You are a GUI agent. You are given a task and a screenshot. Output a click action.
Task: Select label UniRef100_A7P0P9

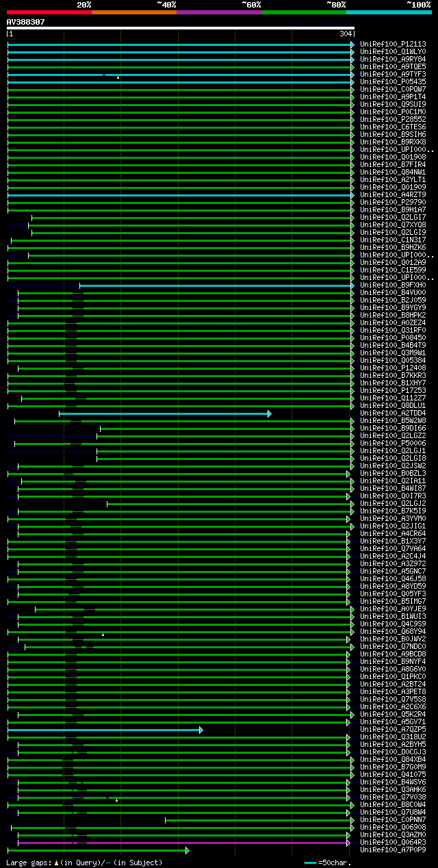tap(393, 850)
